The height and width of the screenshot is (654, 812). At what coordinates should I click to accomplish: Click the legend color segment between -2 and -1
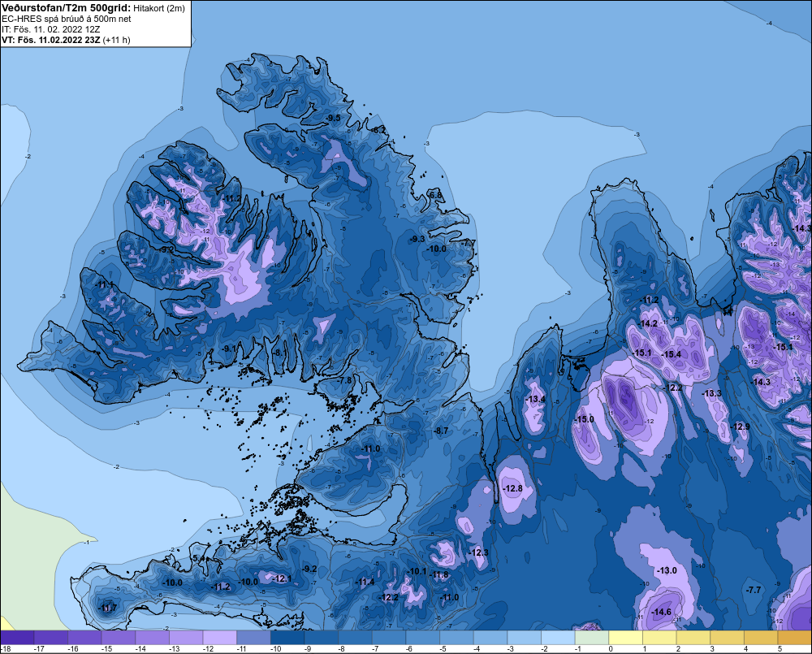tap(558, 638)
